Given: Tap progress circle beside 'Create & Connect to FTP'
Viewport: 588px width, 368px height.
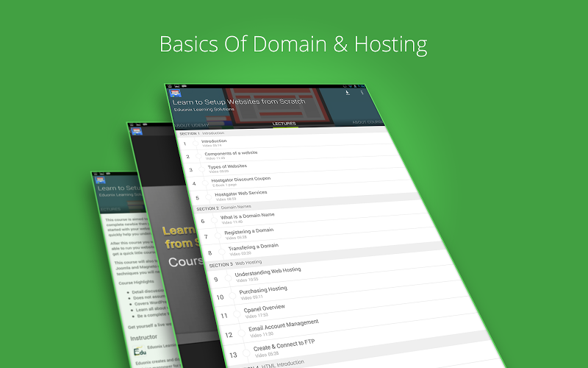Looking at the screenshot, I should pos(246,353).
